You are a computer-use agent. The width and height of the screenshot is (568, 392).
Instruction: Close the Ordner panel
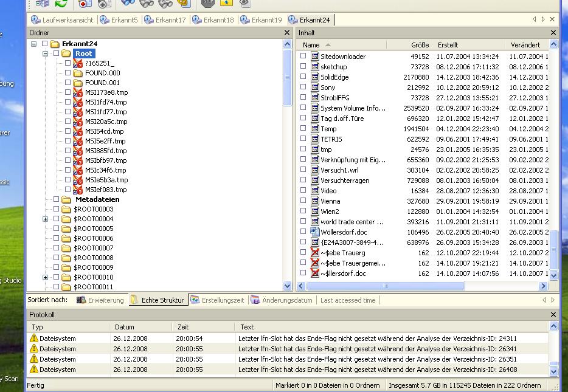coord(287,33)
